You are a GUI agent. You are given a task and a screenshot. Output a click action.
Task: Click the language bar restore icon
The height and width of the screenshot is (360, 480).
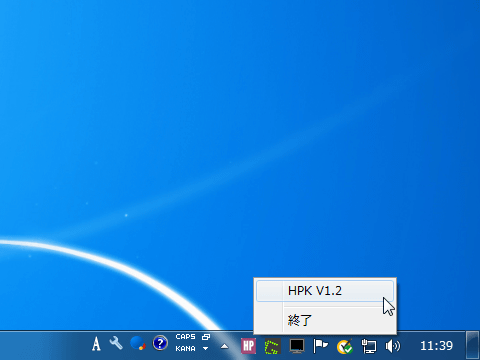pos(206,337)
